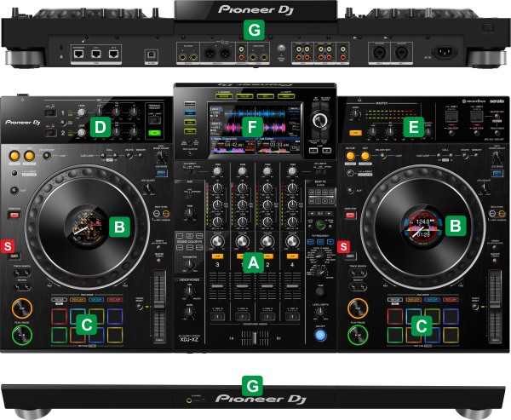Trigger the purple performance pad on left deck
The height and width of the screenshot is (420, 511).
click(x=115, y=316)
